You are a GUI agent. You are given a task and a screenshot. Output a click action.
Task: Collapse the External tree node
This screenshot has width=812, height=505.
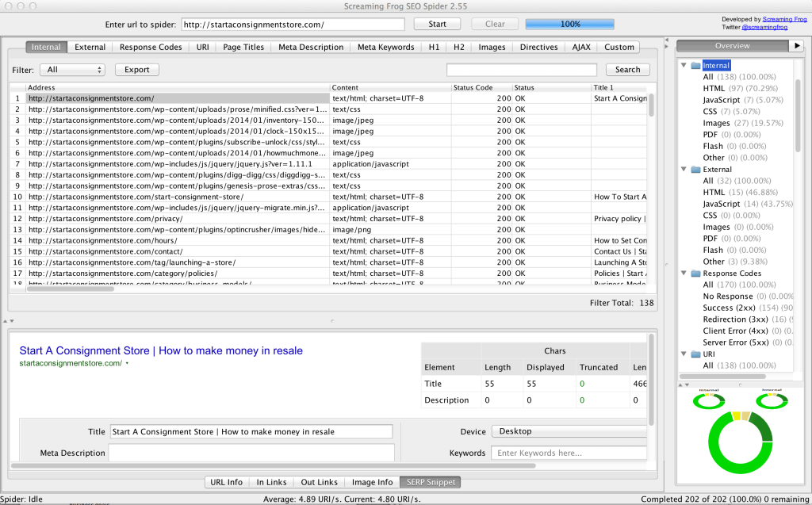(684, 170)
